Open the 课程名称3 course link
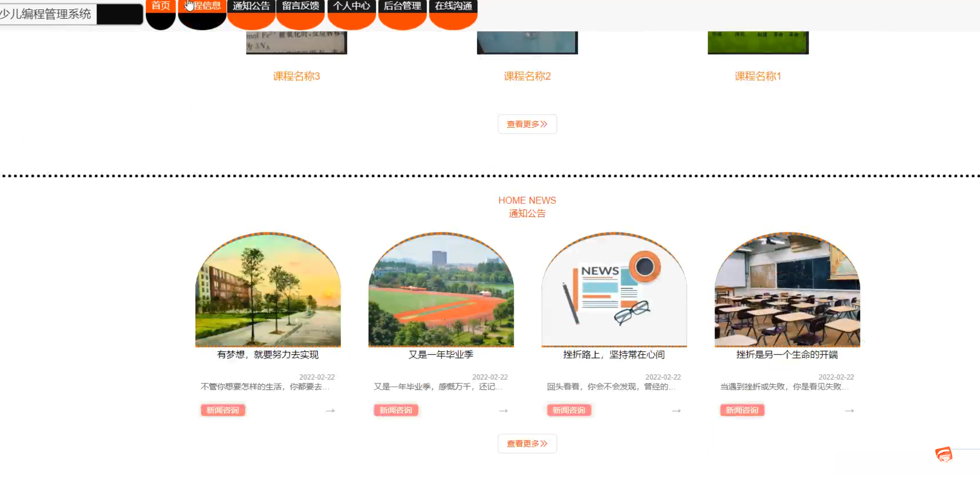The height and width of the screenshot is (480, 980). (x=296, y=76)
